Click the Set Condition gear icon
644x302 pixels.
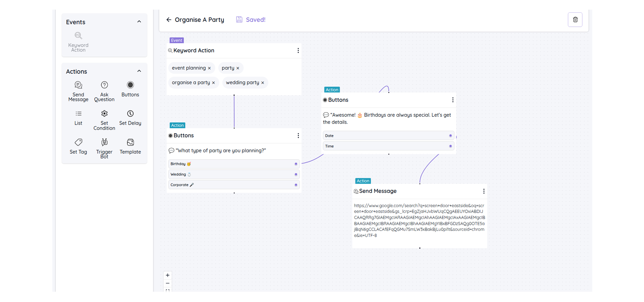click(104, 114)
